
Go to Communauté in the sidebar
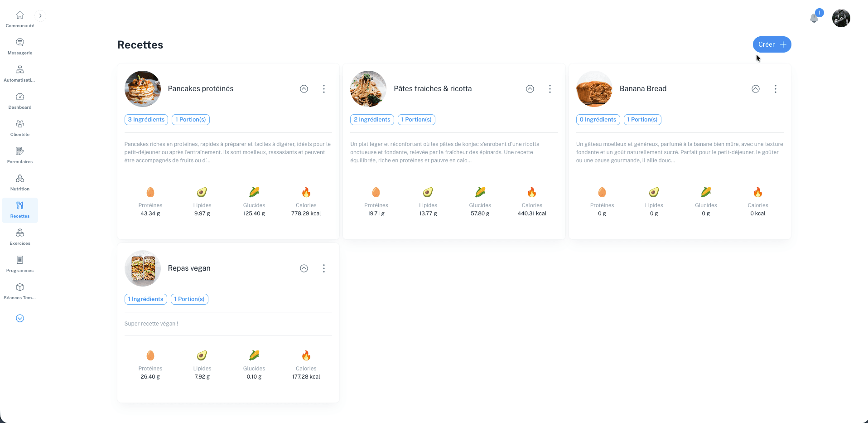point(20,19)
